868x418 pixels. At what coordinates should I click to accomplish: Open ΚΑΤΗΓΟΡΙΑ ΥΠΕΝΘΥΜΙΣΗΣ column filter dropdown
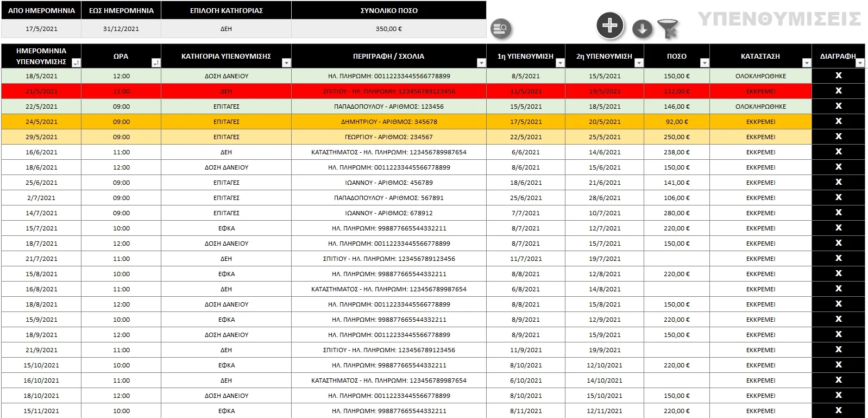(286, 63)
